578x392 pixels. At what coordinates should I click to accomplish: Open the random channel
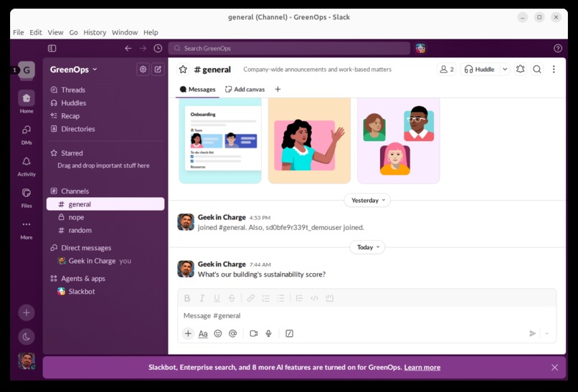tap(105, 230)
